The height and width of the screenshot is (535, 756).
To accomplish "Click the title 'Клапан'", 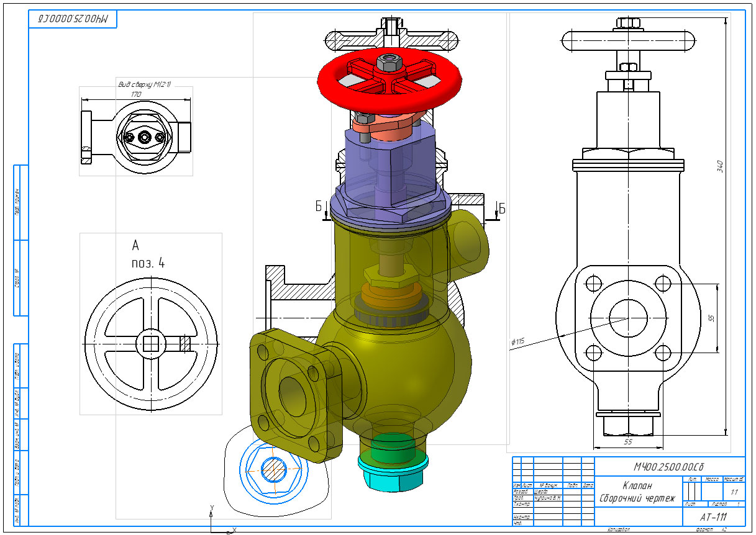I will (637, 485).
